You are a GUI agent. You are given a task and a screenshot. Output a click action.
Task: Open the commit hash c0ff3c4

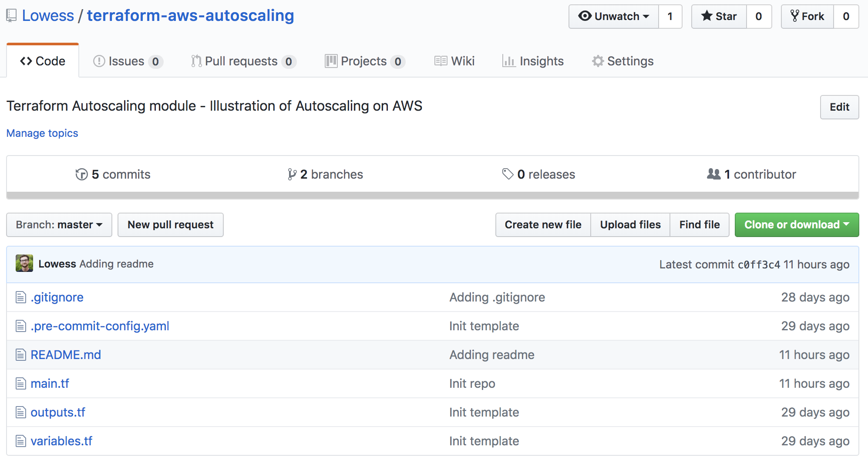coord(759,264)
